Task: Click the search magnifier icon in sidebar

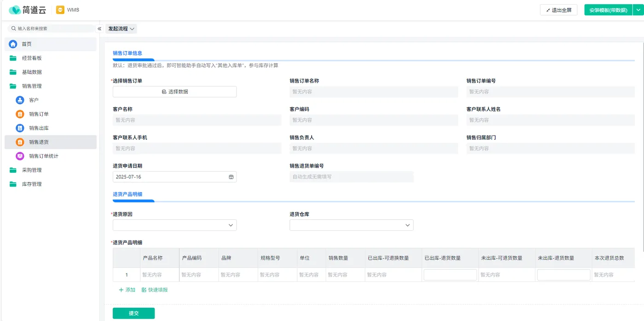Action: (x=14, y=29)
